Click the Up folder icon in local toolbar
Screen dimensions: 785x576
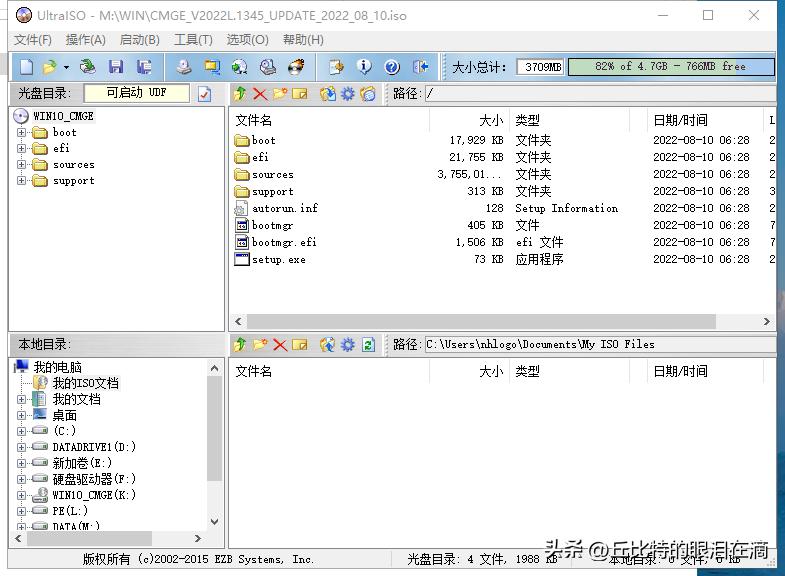[x=240, y=344]
